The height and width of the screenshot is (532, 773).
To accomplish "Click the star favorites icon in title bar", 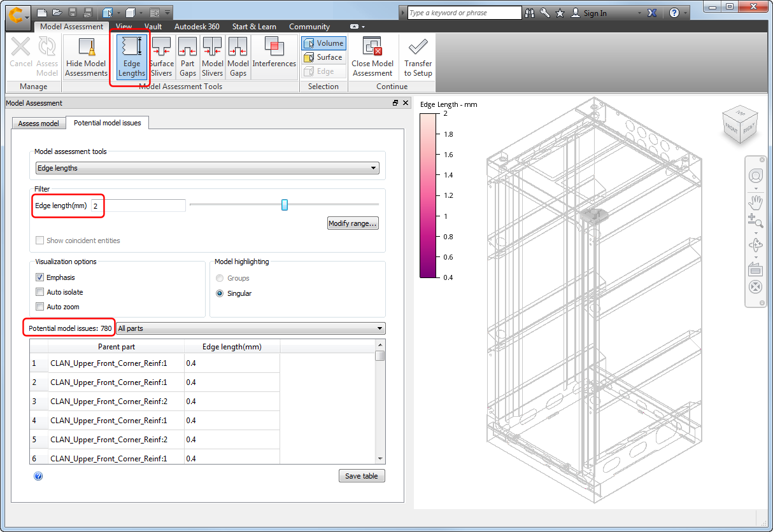I will tap(560, 13).
